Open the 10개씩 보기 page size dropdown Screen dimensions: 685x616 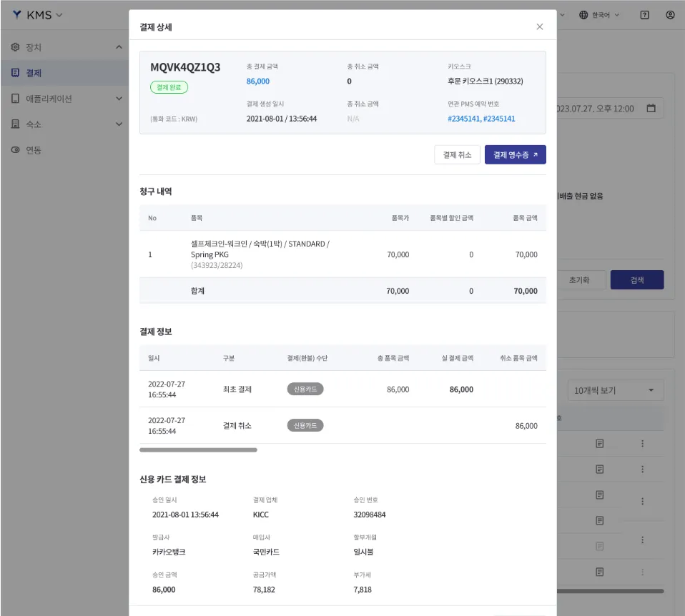click(x=616, y=390)
